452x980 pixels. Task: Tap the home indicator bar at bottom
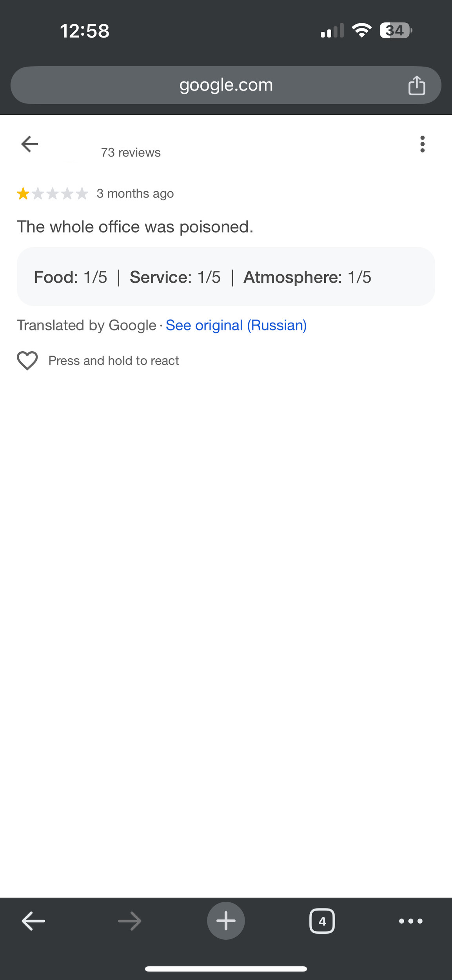tap(226, 969)
